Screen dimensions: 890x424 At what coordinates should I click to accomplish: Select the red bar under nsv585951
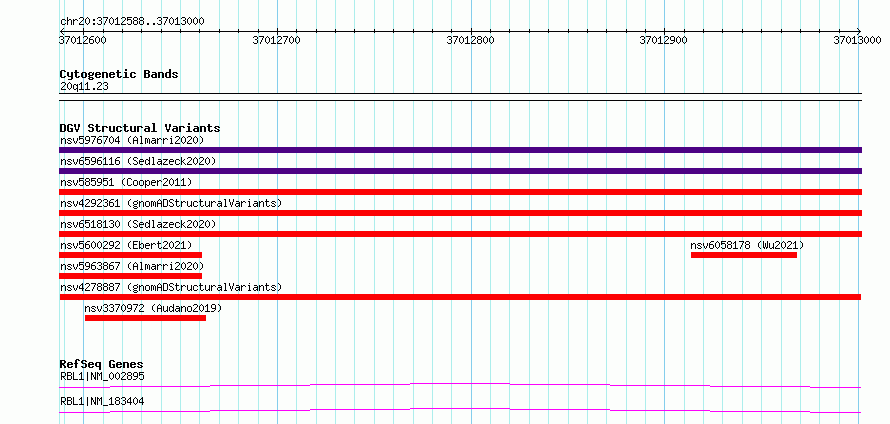pyautogui.click(x=460, y=192)
